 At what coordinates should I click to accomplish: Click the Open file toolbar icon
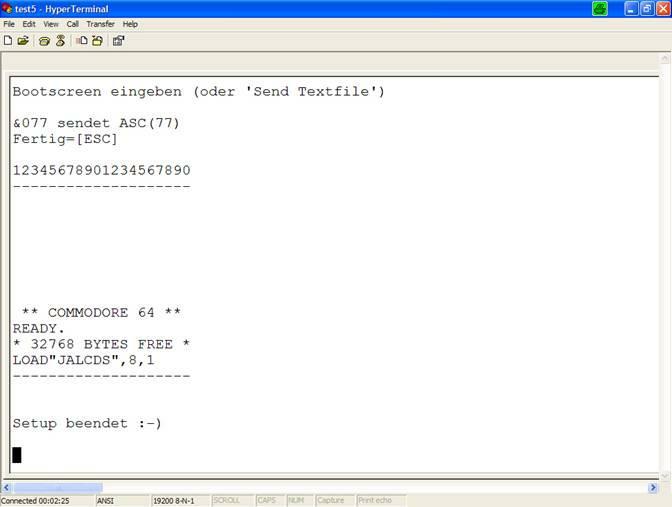pos(23,41)
